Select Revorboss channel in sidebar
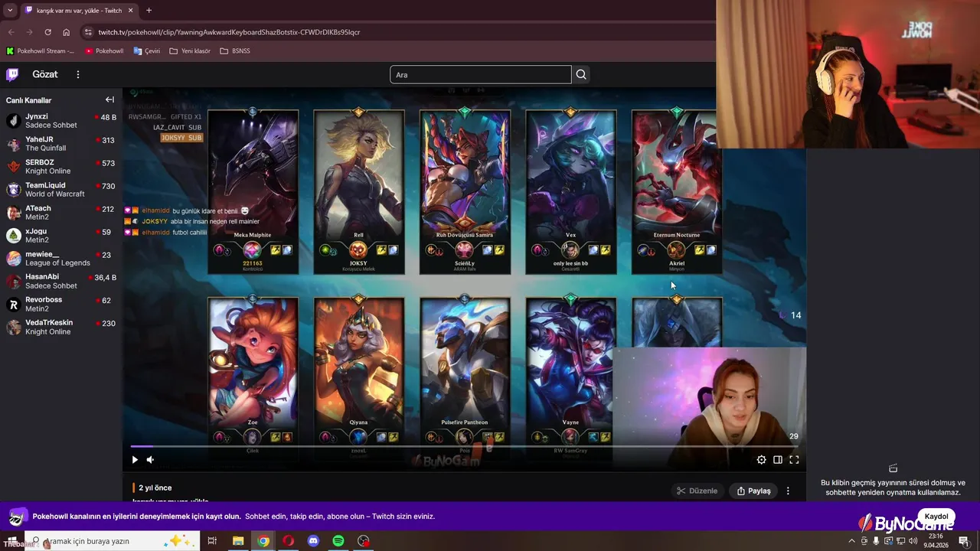This screenshot has width=980, height=551. tap(61, 304)
